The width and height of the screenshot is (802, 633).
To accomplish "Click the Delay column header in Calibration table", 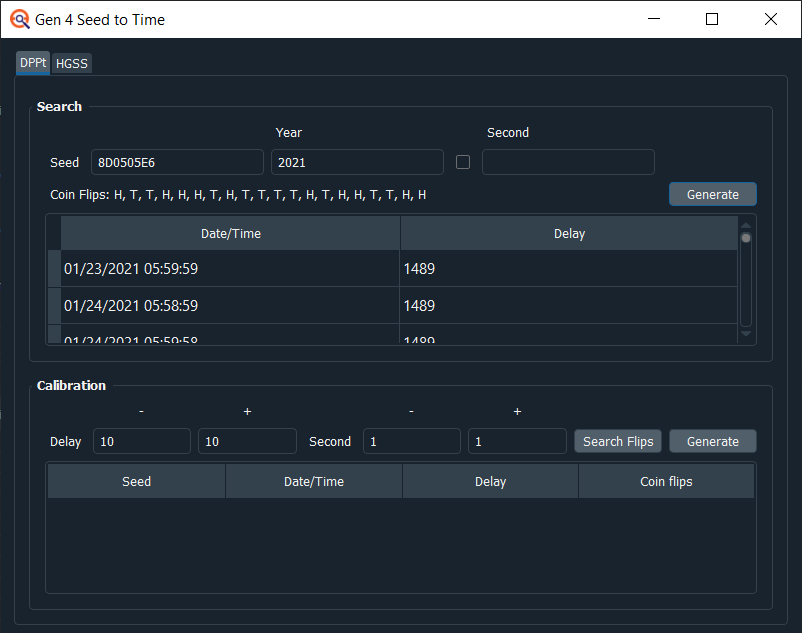I will pos(490,481).
